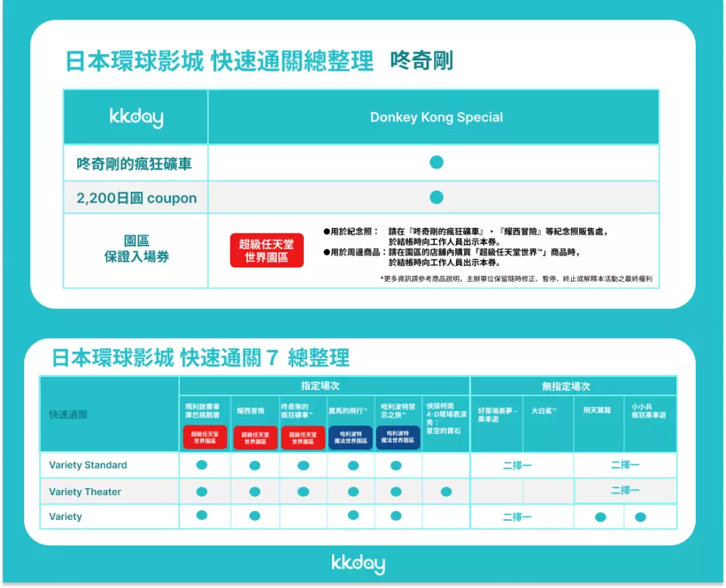The height and width of the screenshot is (588, 726).
Task: Select the 指定場次 header in the bottom table
Action: (x=324, y=386)
